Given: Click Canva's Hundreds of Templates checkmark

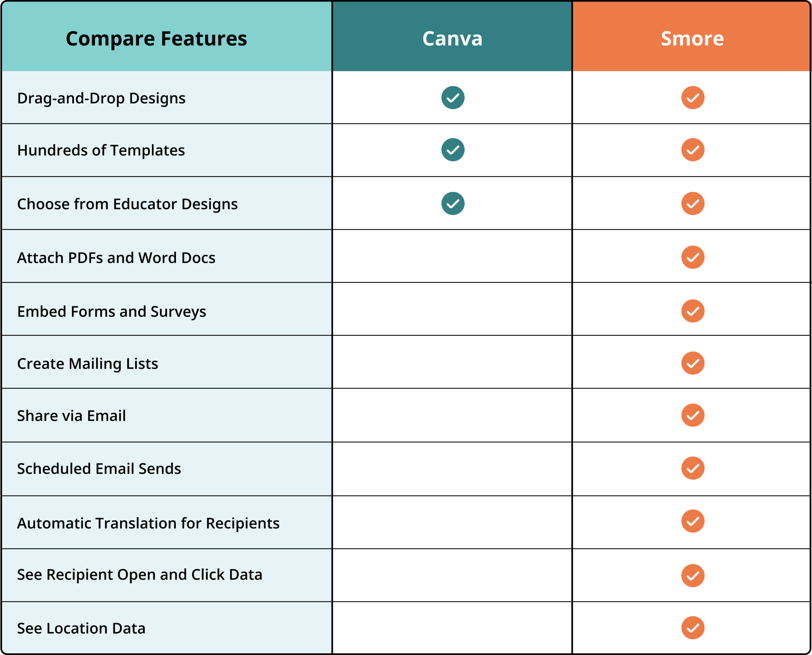Looking at the screenshot, I should click(453, 150).
